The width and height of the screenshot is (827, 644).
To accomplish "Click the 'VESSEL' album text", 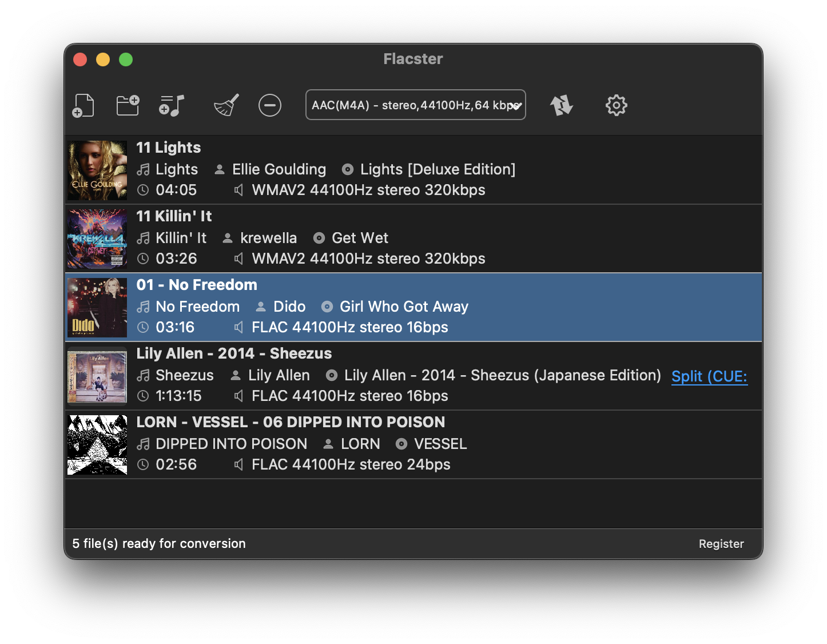I will (x=440, y=444).
